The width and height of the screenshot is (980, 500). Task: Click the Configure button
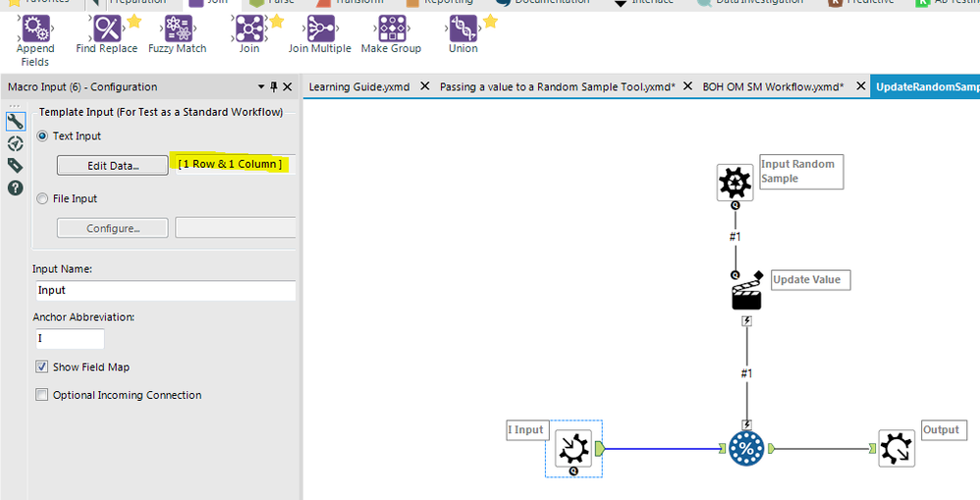click(x=113, y=228)
